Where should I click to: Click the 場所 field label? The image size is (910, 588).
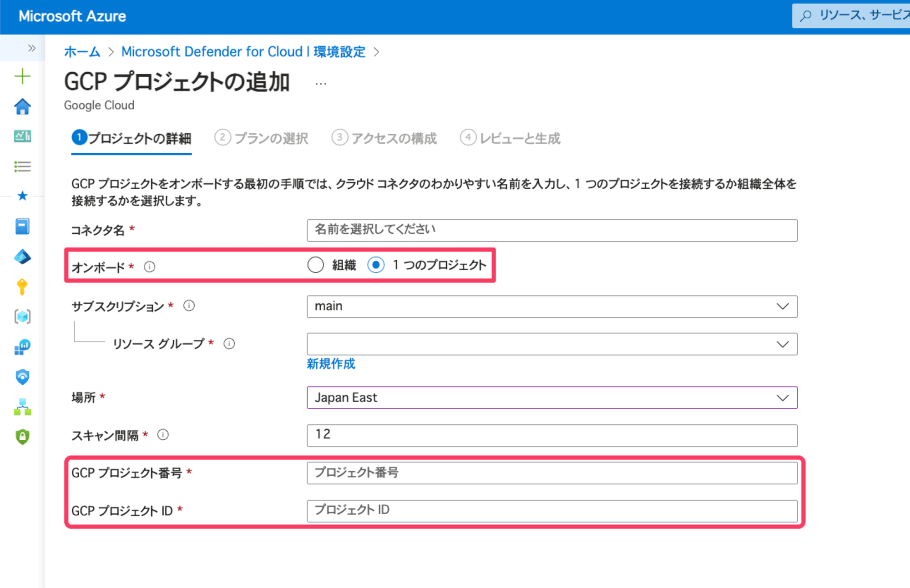click(x=84, y=398)
